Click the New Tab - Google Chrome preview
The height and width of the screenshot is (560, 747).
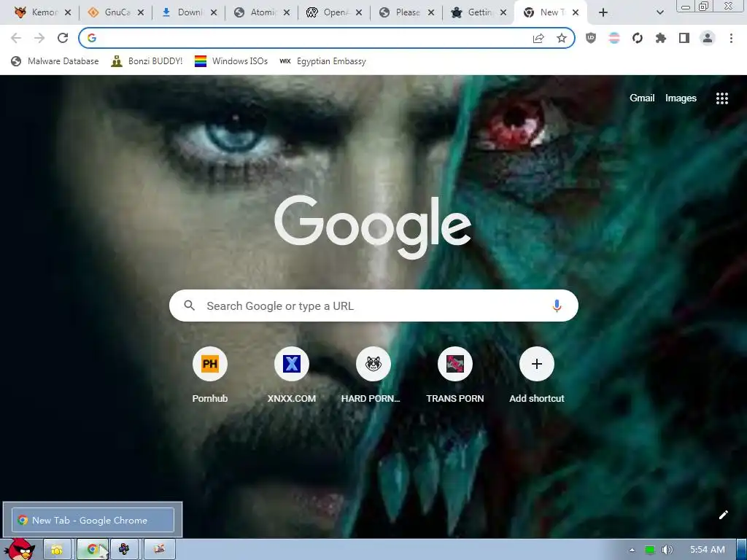[93, 520]
